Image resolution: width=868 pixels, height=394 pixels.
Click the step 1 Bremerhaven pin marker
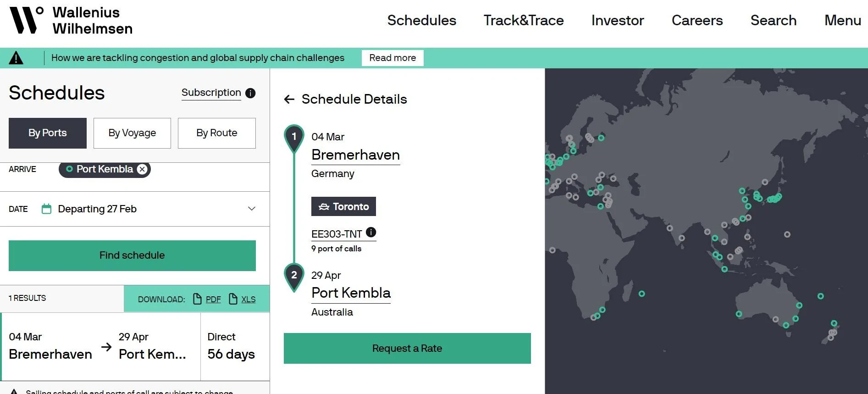pos(294,138)
